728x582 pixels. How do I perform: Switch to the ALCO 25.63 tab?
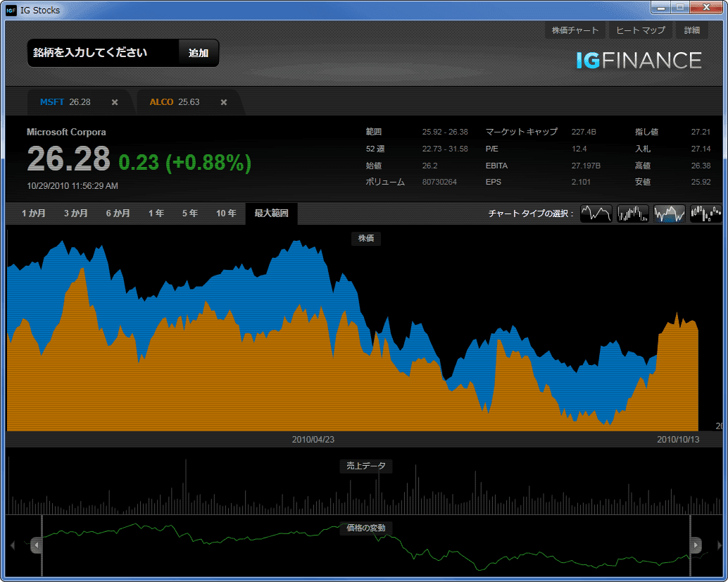[x=175, y=102]
